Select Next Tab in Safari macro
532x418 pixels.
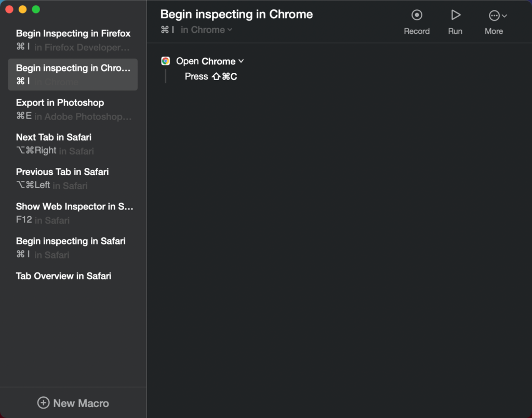(73, 144)
